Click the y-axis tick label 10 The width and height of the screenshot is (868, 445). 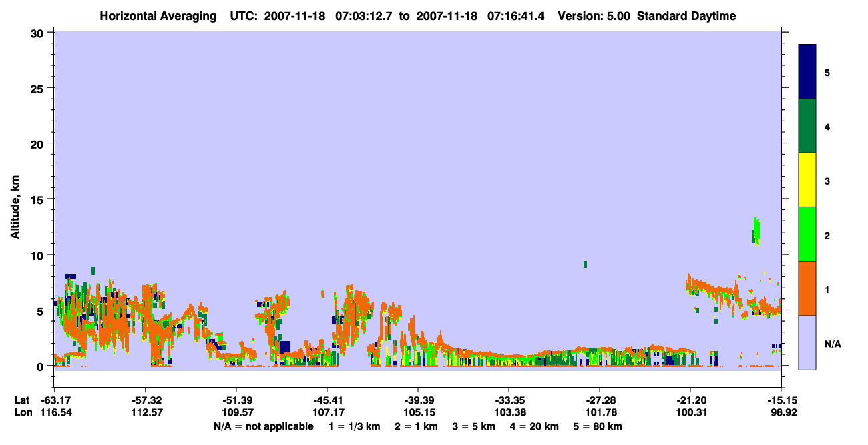tap(39, 255)
